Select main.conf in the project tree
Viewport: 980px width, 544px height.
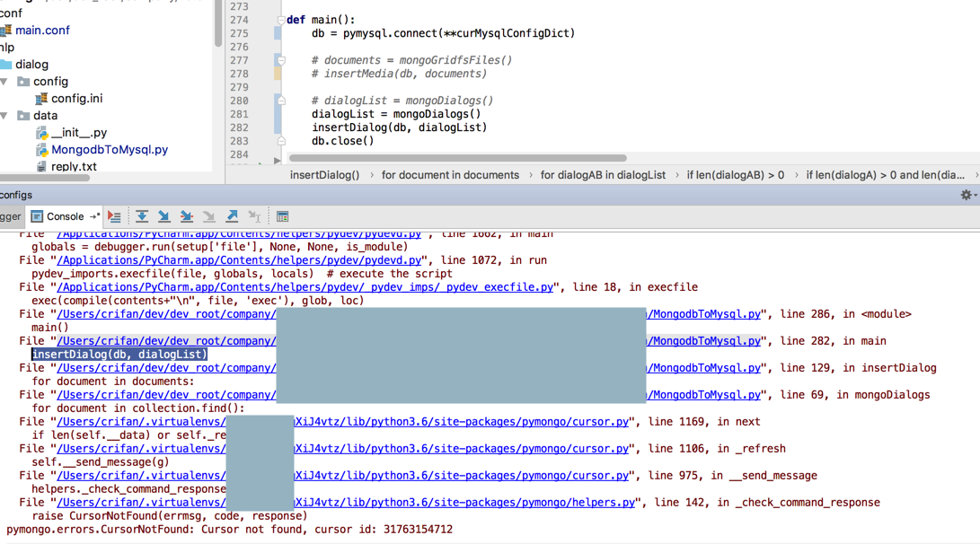[42, 30]
